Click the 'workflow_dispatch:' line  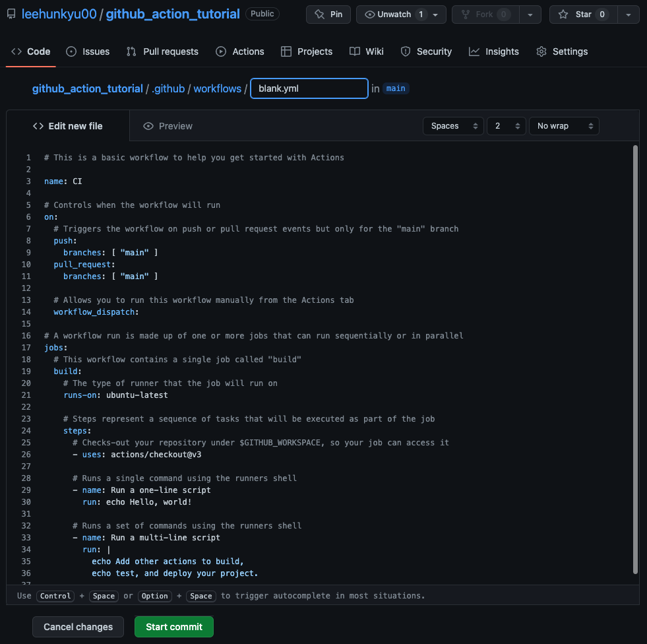point(96,312)
